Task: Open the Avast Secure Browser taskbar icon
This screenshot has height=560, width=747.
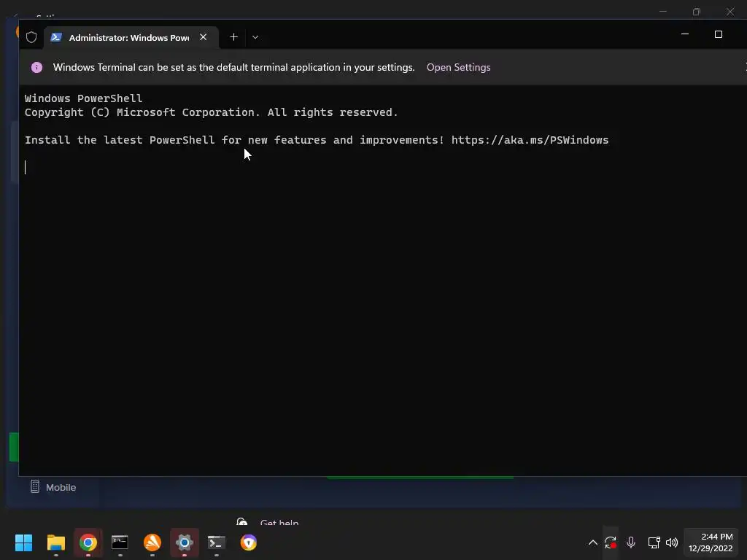Action: (249, 542)
